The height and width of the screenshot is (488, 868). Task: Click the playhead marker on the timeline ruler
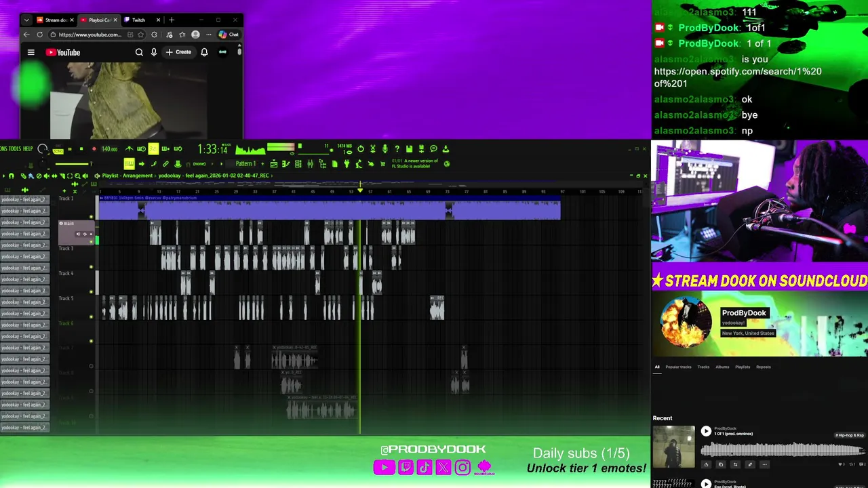click(x=360, y=190)
